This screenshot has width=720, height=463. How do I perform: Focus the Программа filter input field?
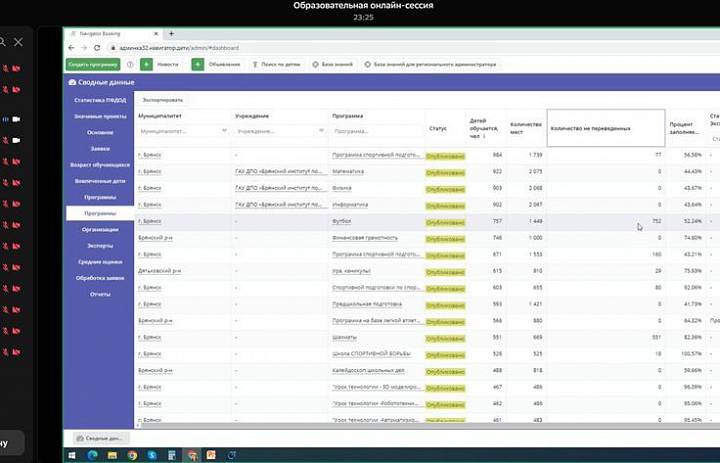pyautogui.click(x=376, y=131)
